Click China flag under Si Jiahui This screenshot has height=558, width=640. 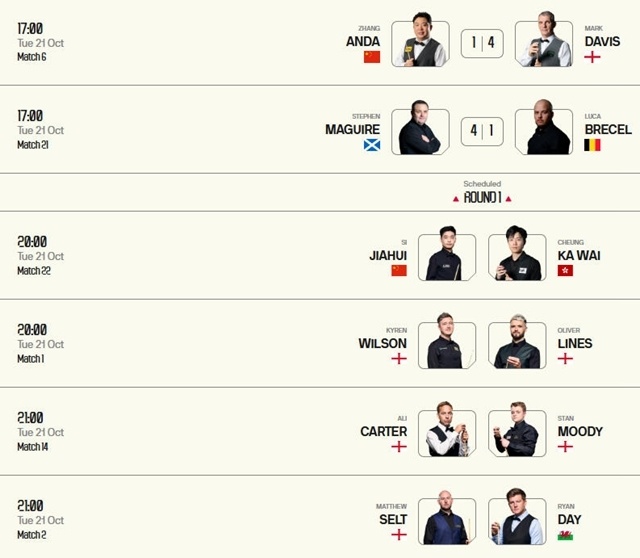tap(399, 270)
